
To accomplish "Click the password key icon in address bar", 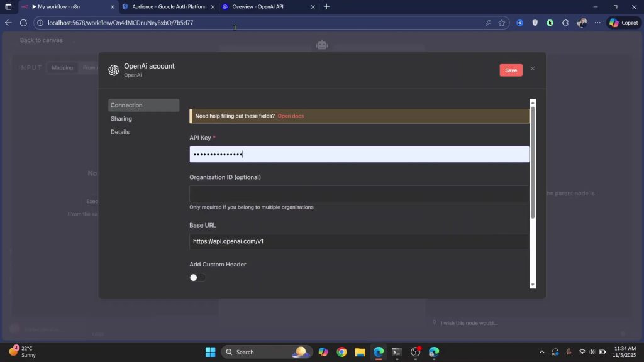I will point(488,23).
